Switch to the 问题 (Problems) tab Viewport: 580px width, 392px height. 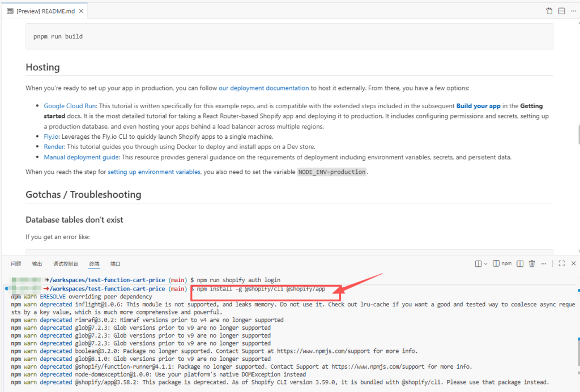point(16,264)
